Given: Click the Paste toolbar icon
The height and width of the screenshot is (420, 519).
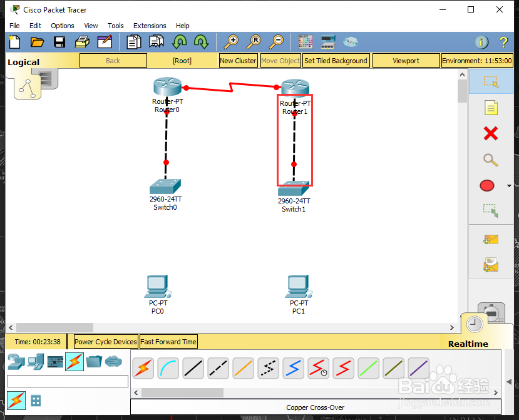Looking at the screenshot, I should [157, 42].
